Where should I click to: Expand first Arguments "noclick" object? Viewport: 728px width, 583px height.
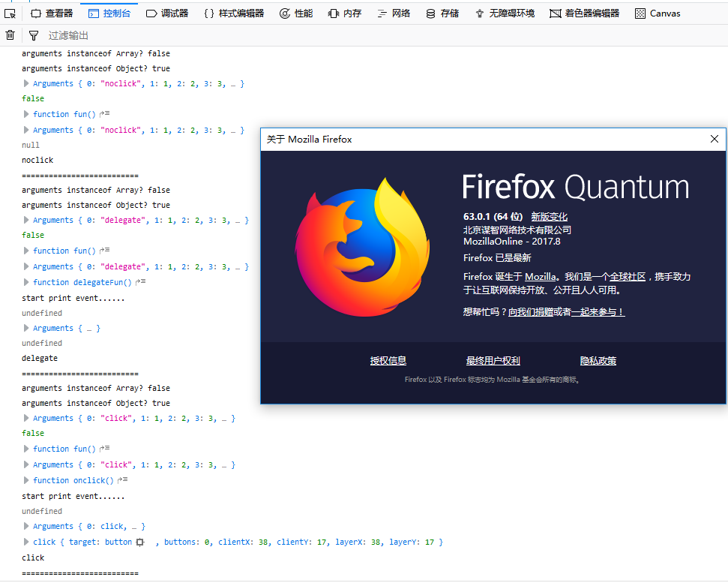click(x=26, y=83)
